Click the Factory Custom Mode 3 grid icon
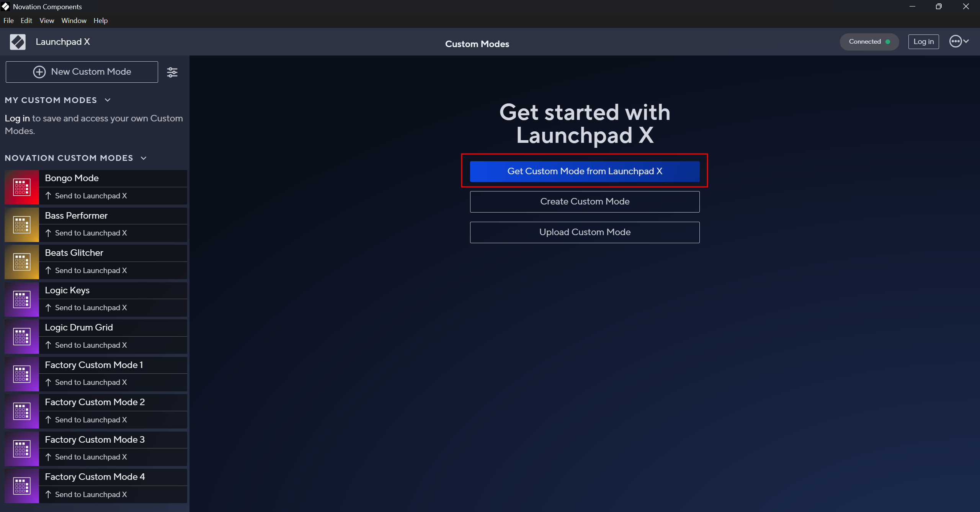This screenshot has height=512, width=980. pos(22,449)
